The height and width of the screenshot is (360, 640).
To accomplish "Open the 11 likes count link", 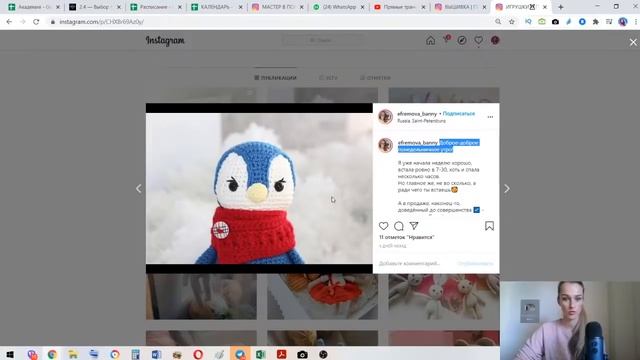I will tap(407, 237).
